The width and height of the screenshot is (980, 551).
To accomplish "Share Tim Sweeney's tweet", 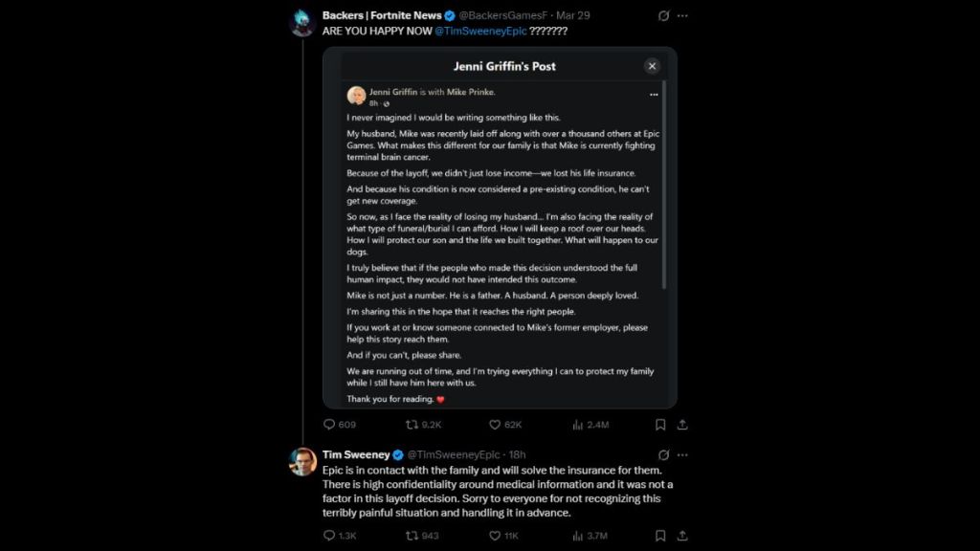I will pyautogui.click(x=682, y=536).
